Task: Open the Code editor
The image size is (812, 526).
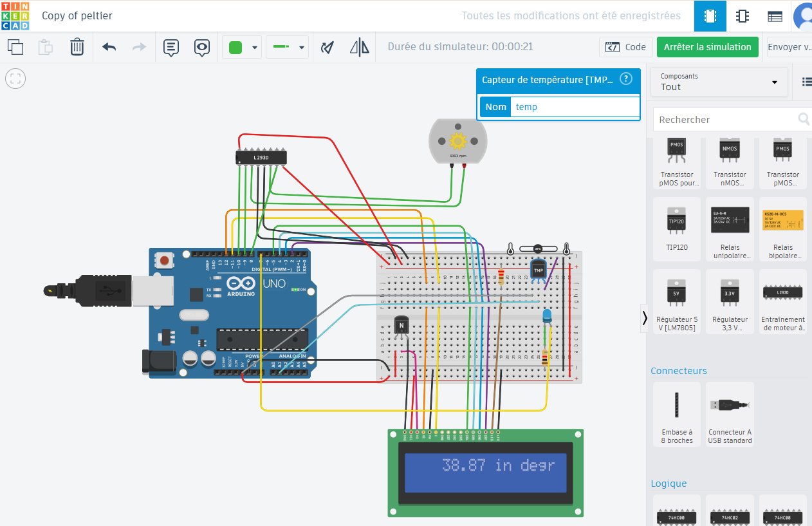Action: click(x=625, y=47)
